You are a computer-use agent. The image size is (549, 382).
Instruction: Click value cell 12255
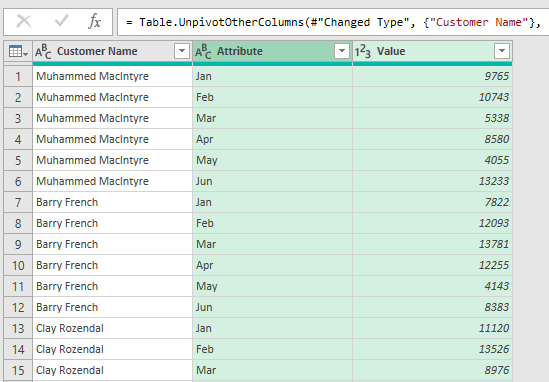432,265
